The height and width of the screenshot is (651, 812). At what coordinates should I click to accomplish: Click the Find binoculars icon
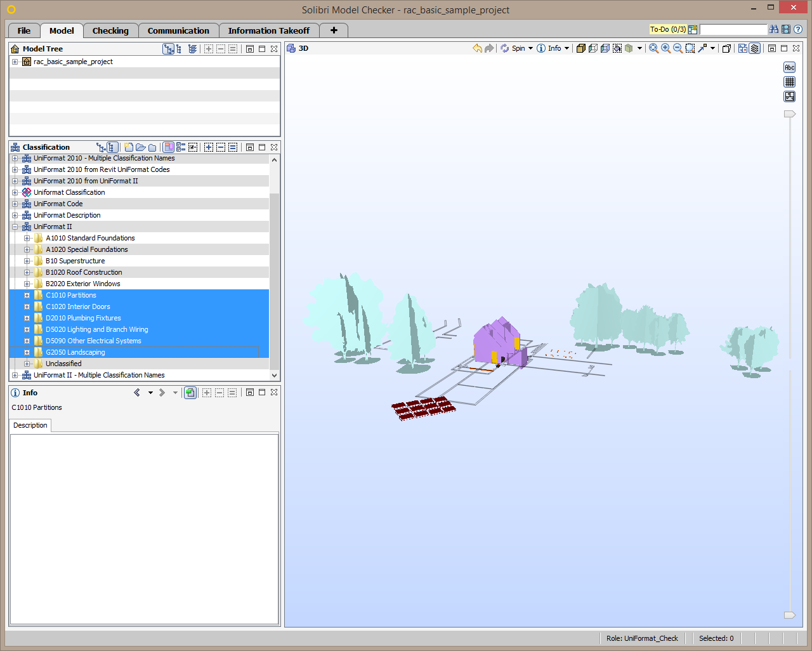[x=774, y=29]
